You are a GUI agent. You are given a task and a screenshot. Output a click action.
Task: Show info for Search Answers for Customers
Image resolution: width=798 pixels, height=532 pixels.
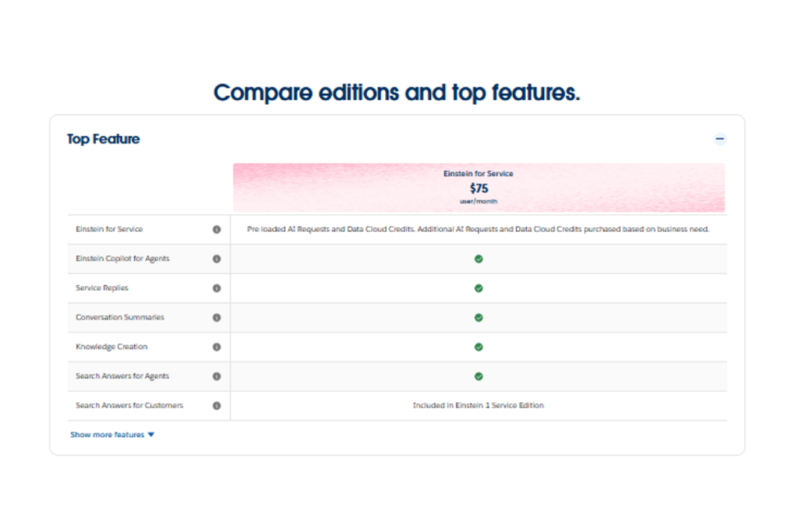tap(217, 406)
